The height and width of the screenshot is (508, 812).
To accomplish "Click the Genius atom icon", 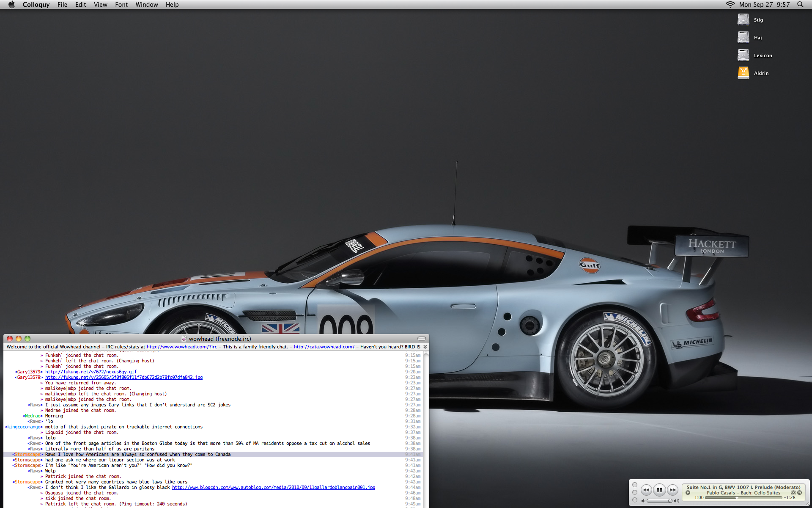I will pos(793,493).
